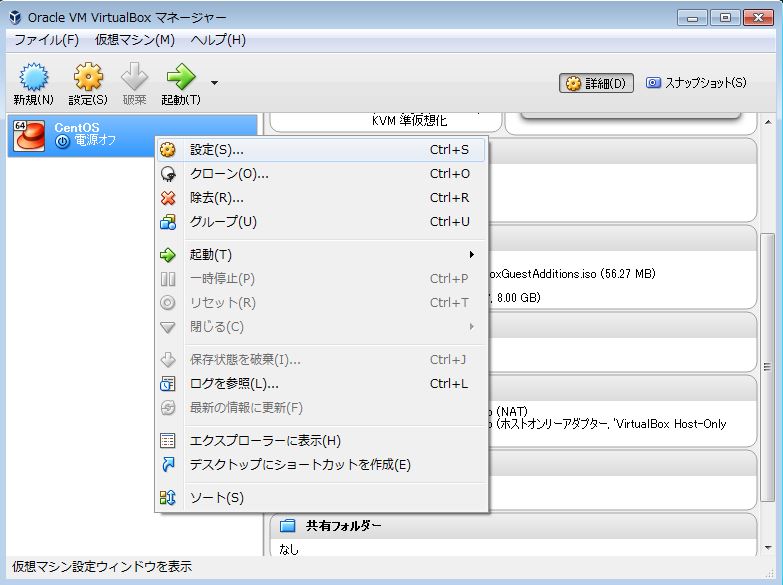Click the shortcut arrow icon beside デスクトップにショートカットを作成
Viewport: 783px width, 585px height.
point(168,465)
